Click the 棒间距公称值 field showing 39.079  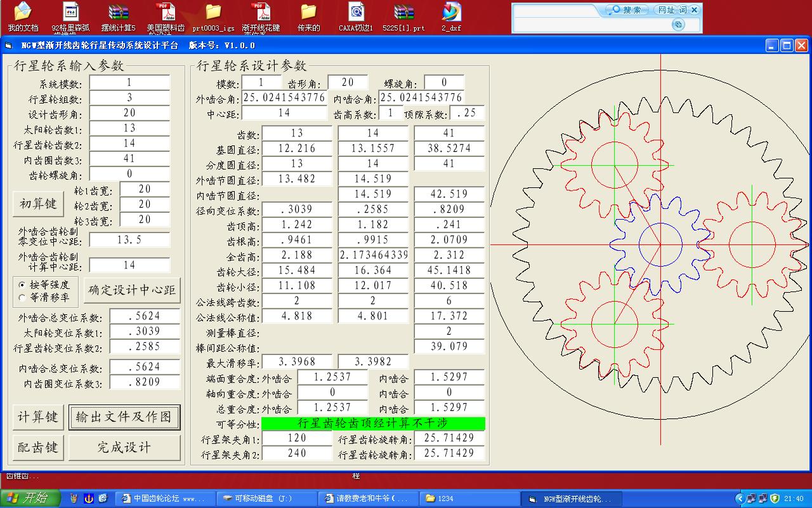point(449,347)
